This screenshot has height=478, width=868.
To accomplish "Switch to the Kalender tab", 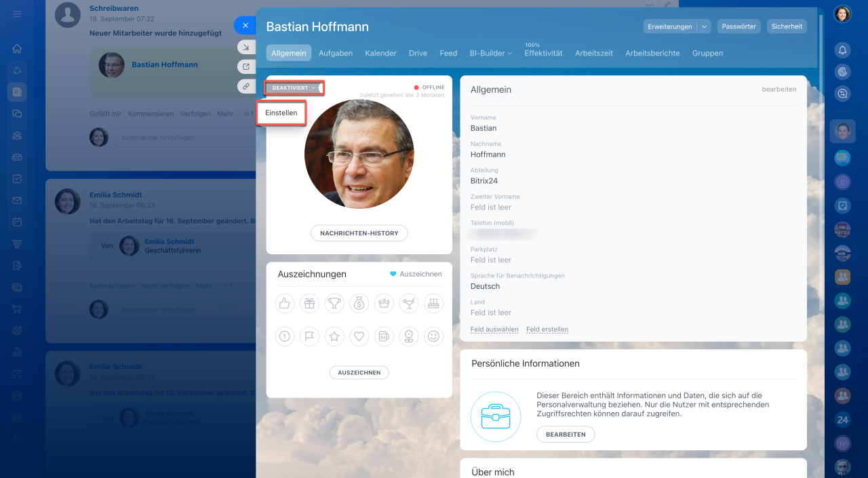I will pos(380,53).
